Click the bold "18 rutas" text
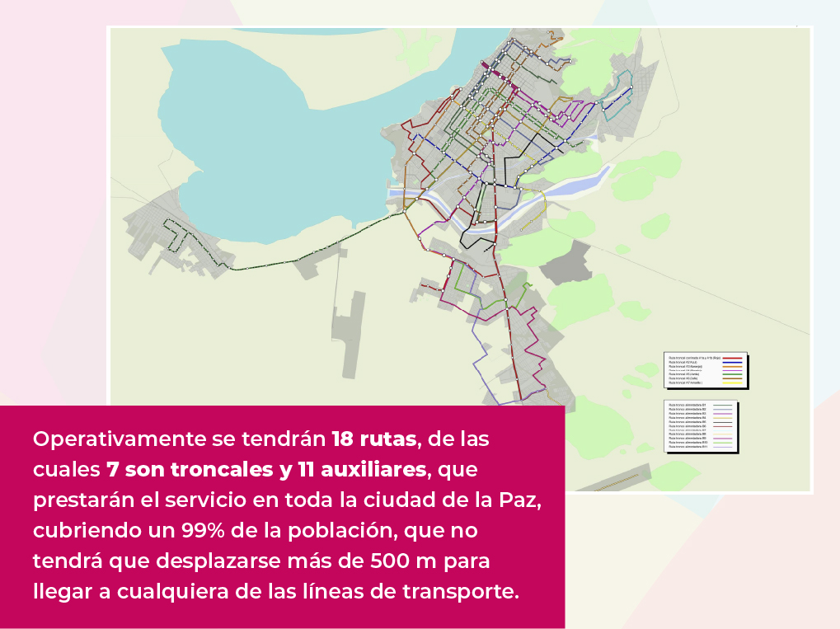Screen dimensions: 840x629 click(373, 439)
